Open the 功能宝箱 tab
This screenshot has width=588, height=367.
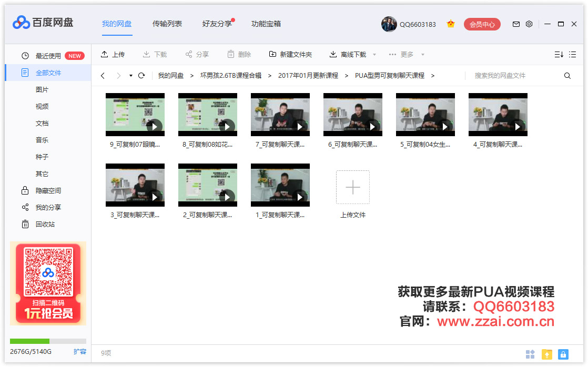coord(266,24)
